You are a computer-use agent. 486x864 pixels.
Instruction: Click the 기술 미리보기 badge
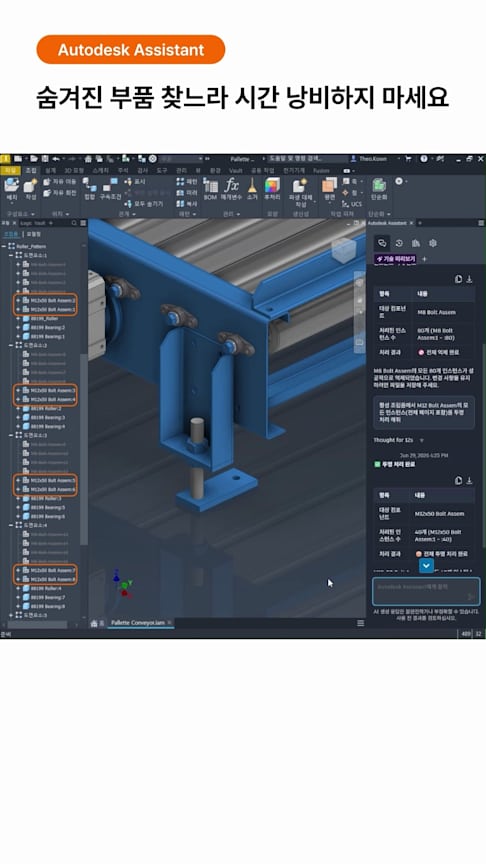[396, 258]
